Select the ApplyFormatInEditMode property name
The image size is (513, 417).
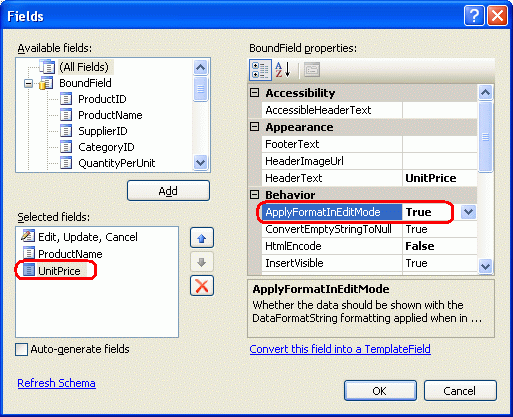click(332, 212)
